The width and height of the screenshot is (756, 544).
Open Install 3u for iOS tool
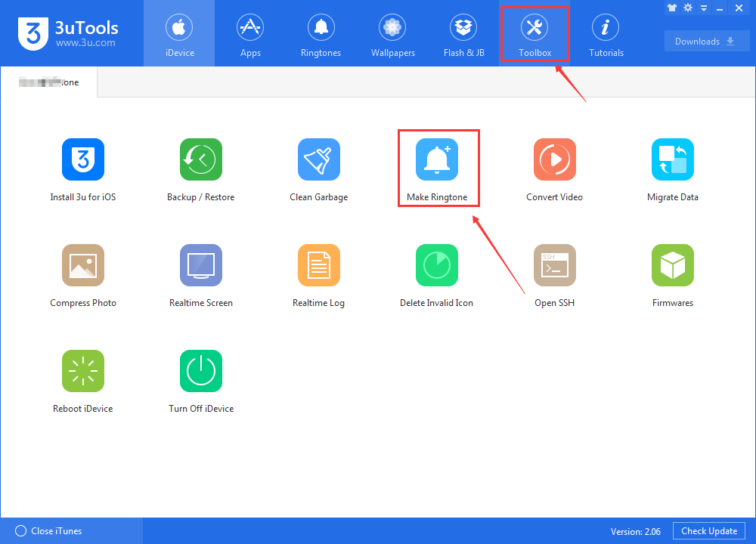pos(83,159)
